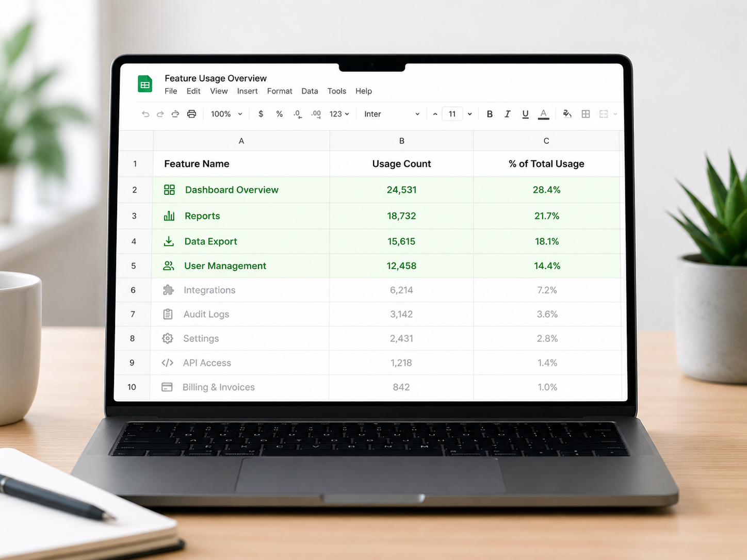The height and width of the screenshot is (560, 747).
Task: Open the text color picker
Action: [x=543, y=114]
